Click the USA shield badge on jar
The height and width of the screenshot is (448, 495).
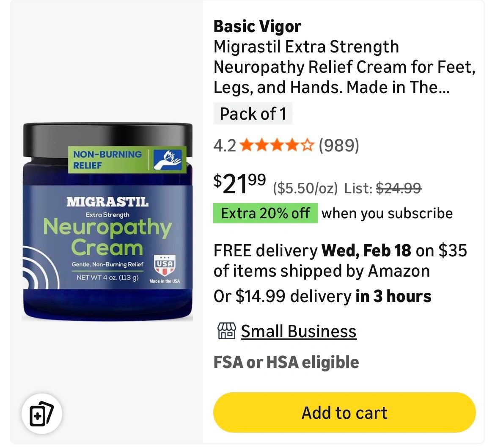point(165,265)
